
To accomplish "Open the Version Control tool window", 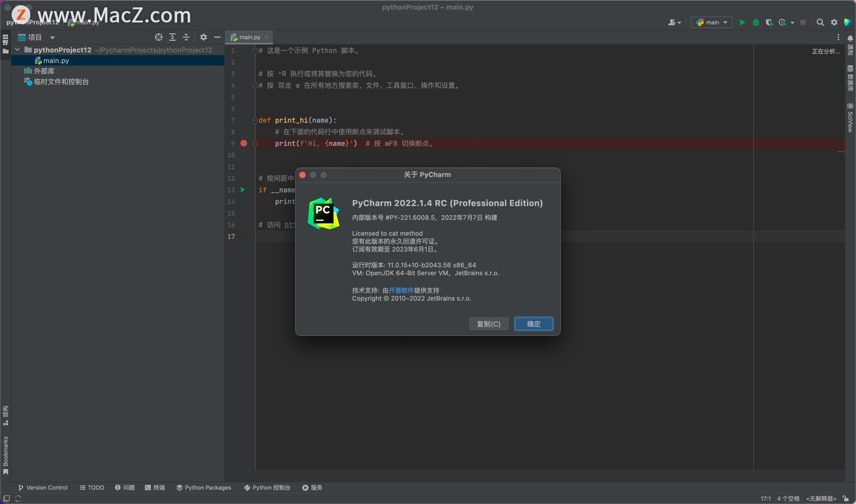I will (x=43, y=488).
